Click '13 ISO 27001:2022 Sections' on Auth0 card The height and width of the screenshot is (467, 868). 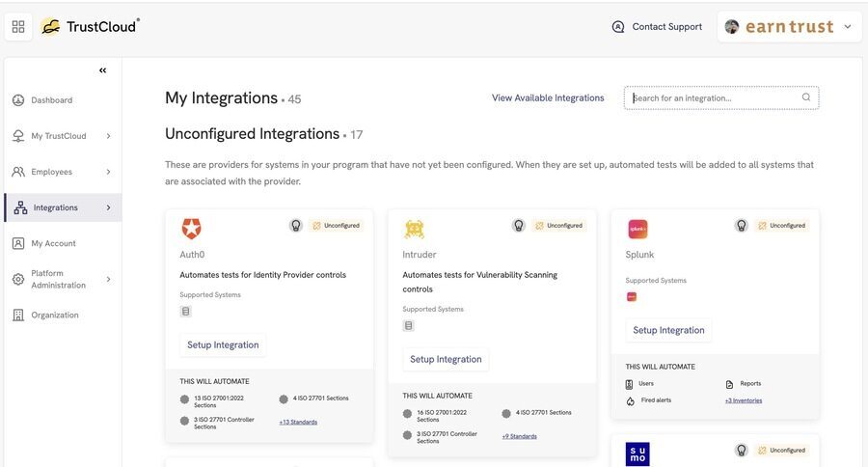(219, 401)
